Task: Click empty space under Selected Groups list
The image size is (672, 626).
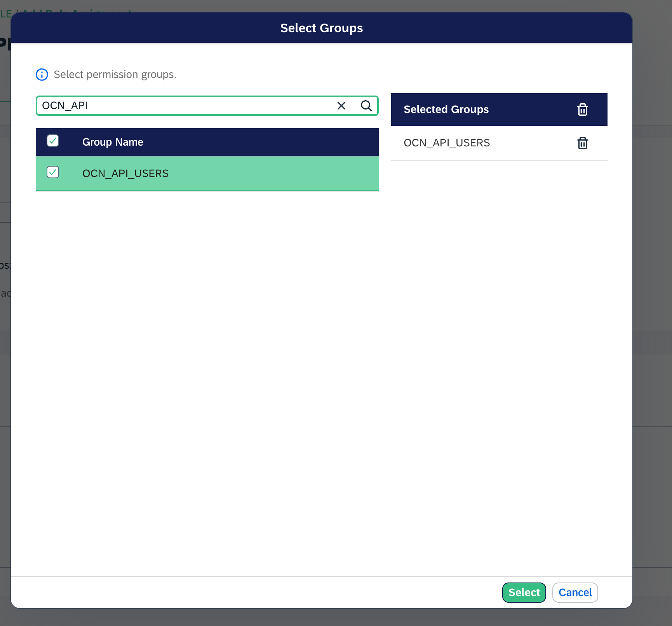Action: tap(499, 311)
